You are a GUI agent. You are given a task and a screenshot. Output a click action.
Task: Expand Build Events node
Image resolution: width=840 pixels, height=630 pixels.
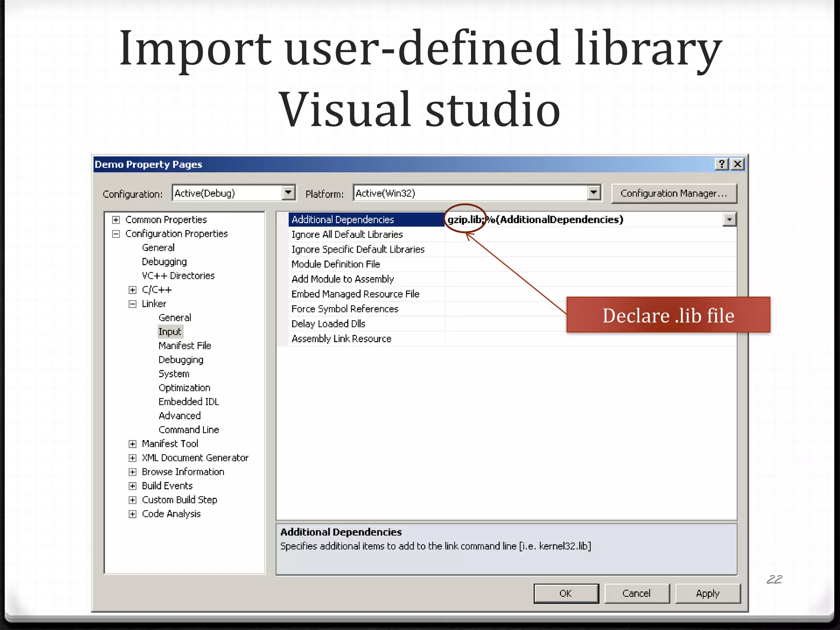[x=132, y=486]
